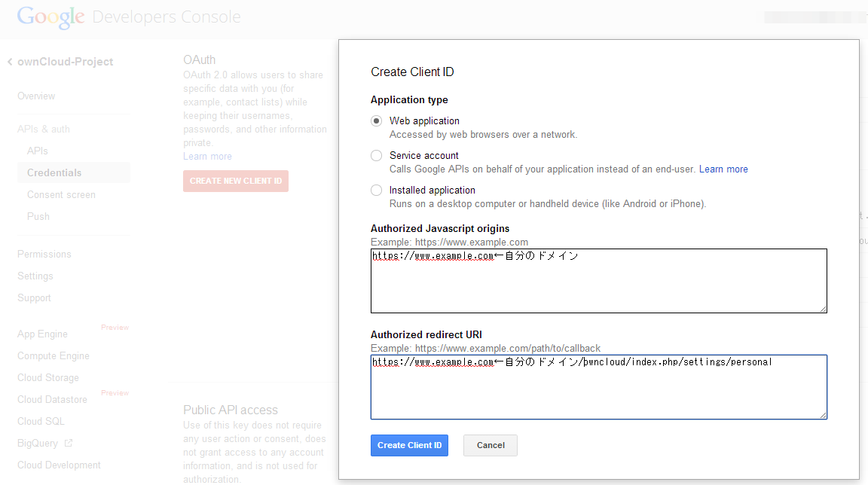The image size is (868, 485).
Task: Click the Public API access heading
Action: click(x=231, y=410)
